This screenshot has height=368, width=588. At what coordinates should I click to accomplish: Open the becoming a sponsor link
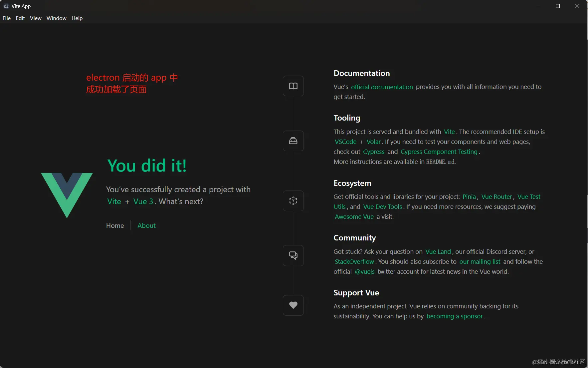(x=455, y=316)
